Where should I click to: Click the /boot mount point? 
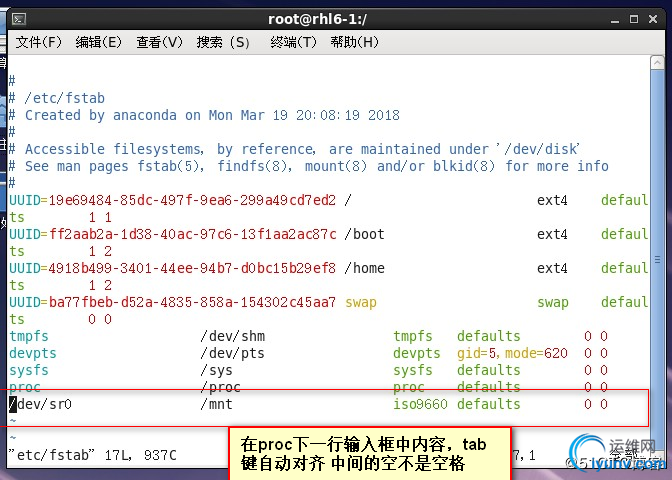click(364, 234)
